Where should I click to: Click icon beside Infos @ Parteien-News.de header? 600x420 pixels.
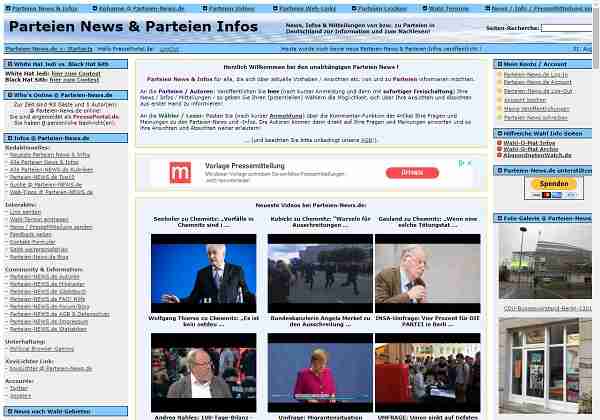[10, 138]
